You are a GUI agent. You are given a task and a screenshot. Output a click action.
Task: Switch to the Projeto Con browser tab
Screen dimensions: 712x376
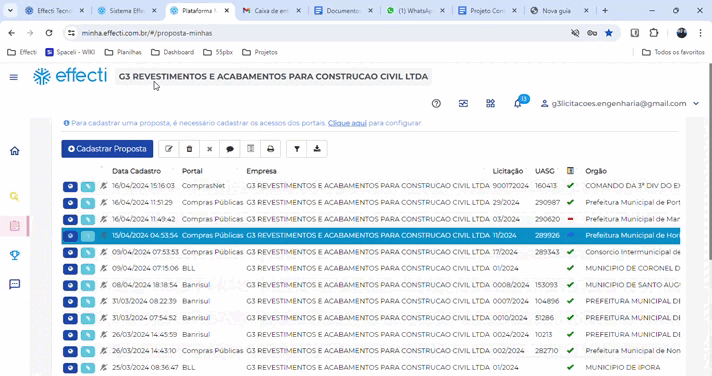click(487, 10)
